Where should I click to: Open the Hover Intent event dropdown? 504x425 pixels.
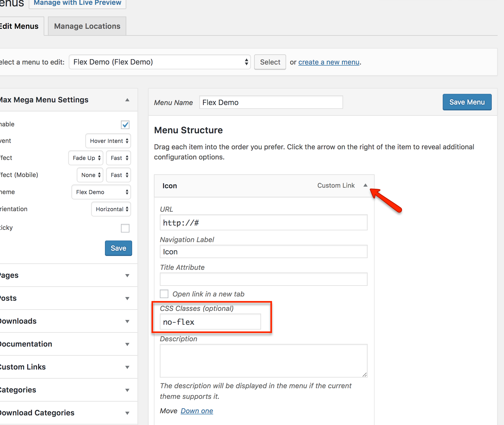click(x=108, y=141)
